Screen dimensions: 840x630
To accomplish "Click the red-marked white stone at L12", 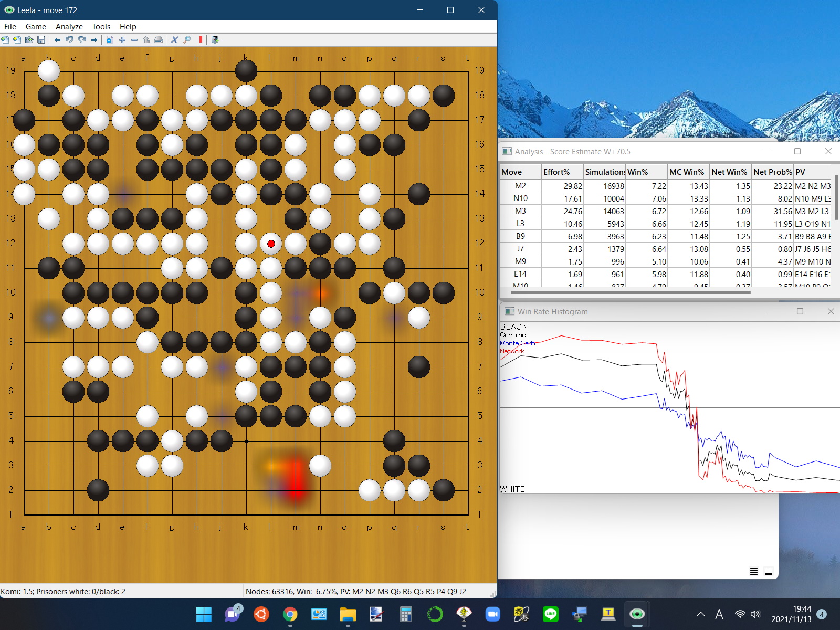I will (x=271, y=244).
